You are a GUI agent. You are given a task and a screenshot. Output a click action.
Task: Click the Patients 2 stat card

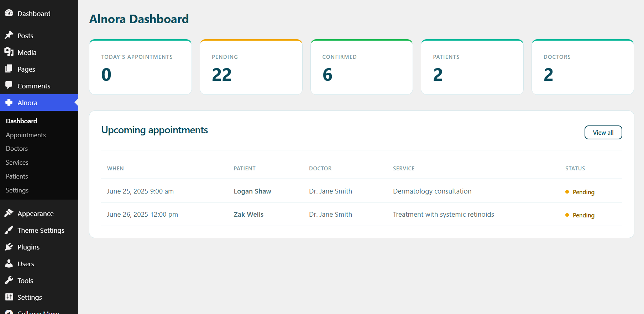472,67
